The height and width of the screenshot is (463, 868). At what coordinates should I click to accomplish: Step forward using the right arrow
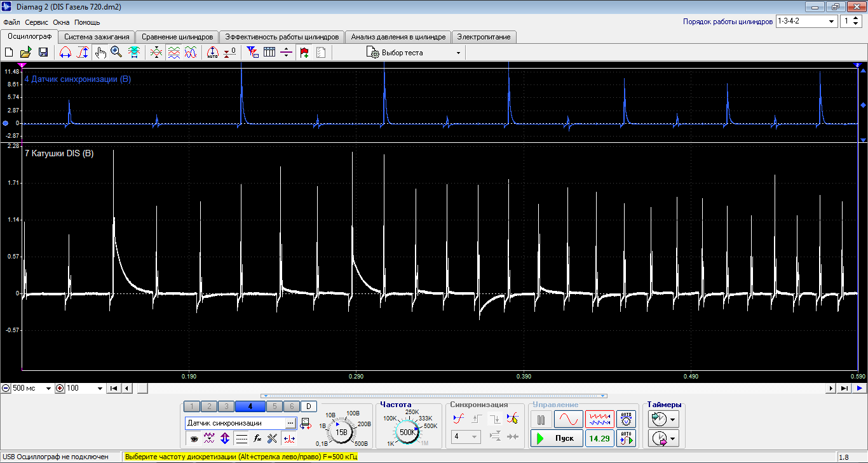pyautogui.click(x=831, y=388)
